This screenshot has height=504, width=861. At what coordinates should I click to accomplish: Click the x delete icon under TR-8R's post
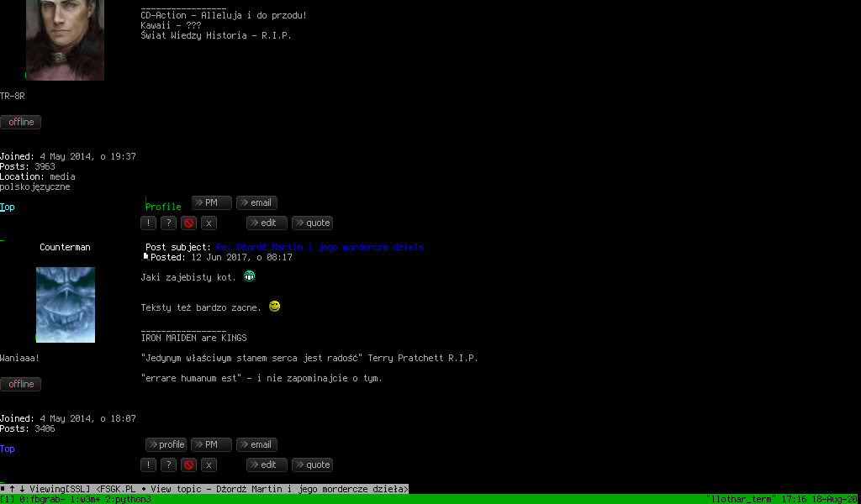pos(209,223)
